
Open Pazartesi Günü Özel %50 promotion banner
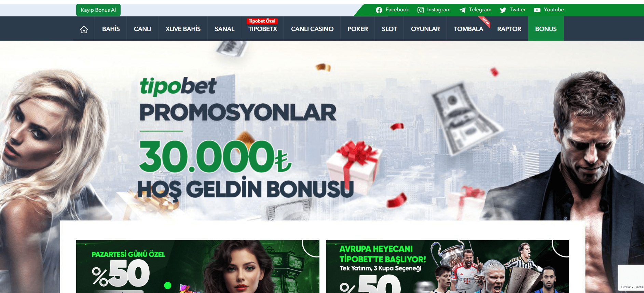click(197, 266)
